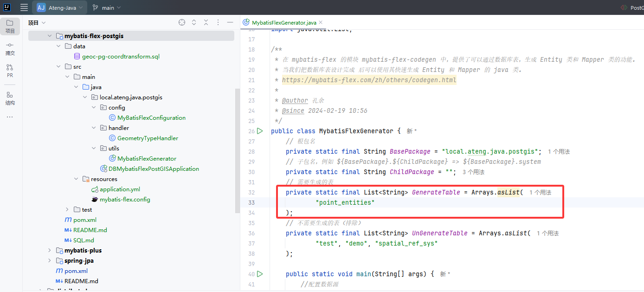Open project panel options three-dot menu
The image size is (644, 292).
(218, 22)
